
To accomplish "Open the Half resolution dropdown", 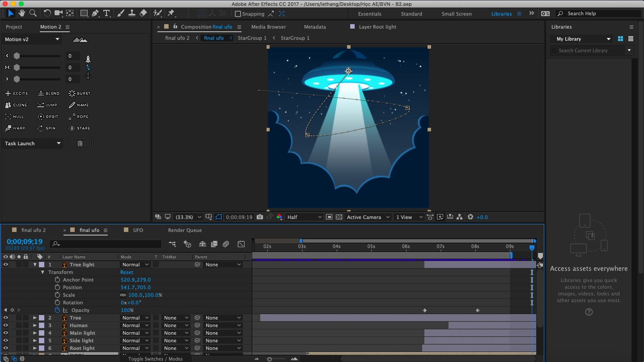I will 304,217.
